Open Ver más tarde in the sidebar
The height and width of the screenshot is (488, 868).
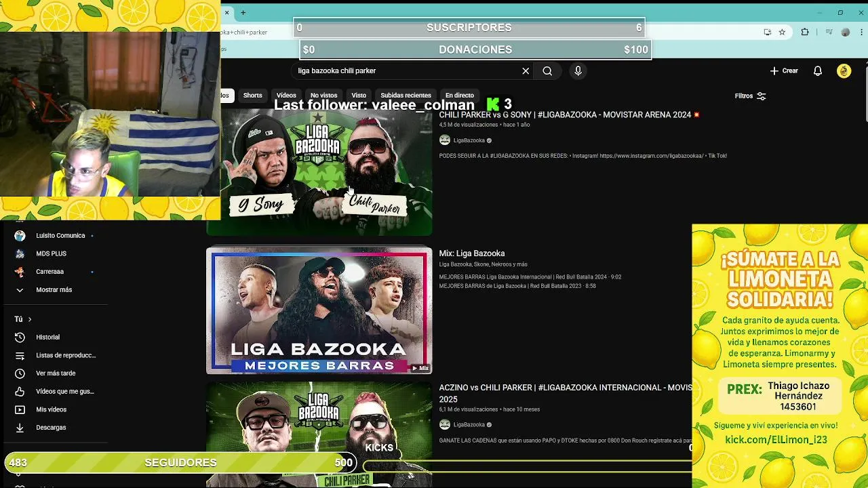54,373
